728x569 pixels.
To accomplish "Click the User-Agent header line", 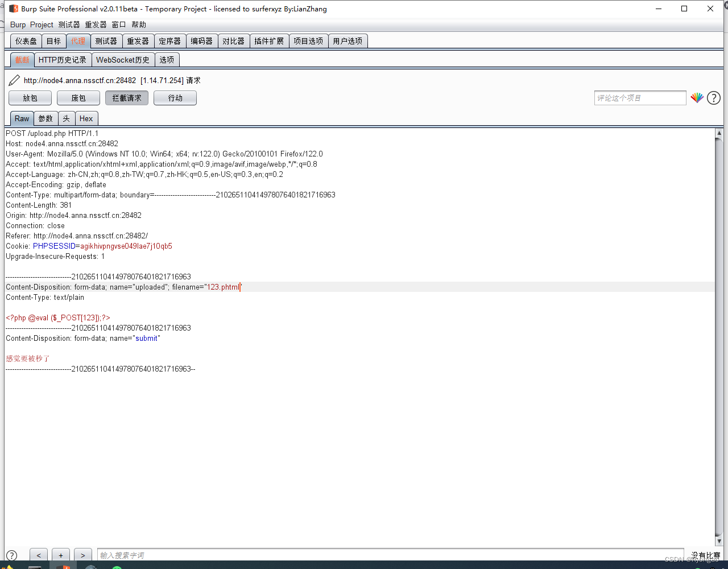I will (164, 154).
